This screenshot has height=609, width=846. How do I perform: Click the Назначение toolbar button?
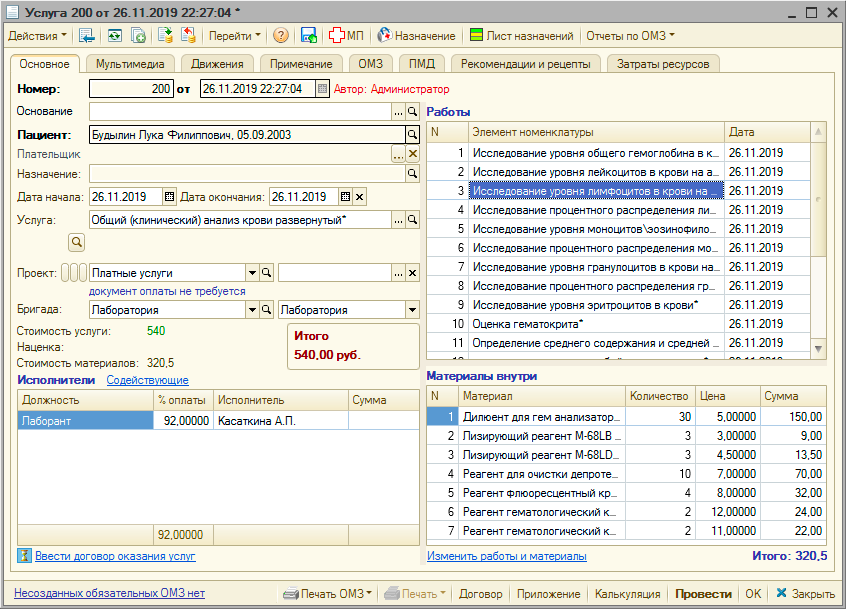[x=416, y=36]
